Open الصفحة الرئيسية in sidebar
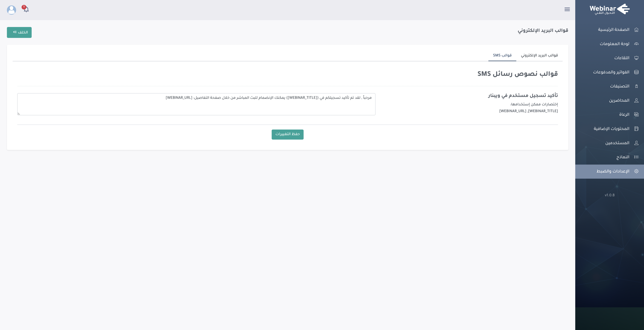The image size is (644, 330). point(609,30)
